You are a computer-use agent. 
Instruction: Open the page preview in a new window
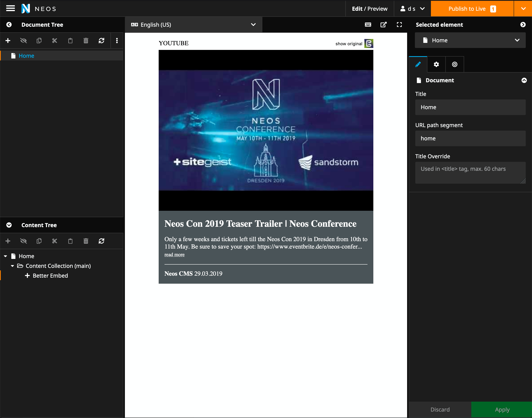point(383,25)
